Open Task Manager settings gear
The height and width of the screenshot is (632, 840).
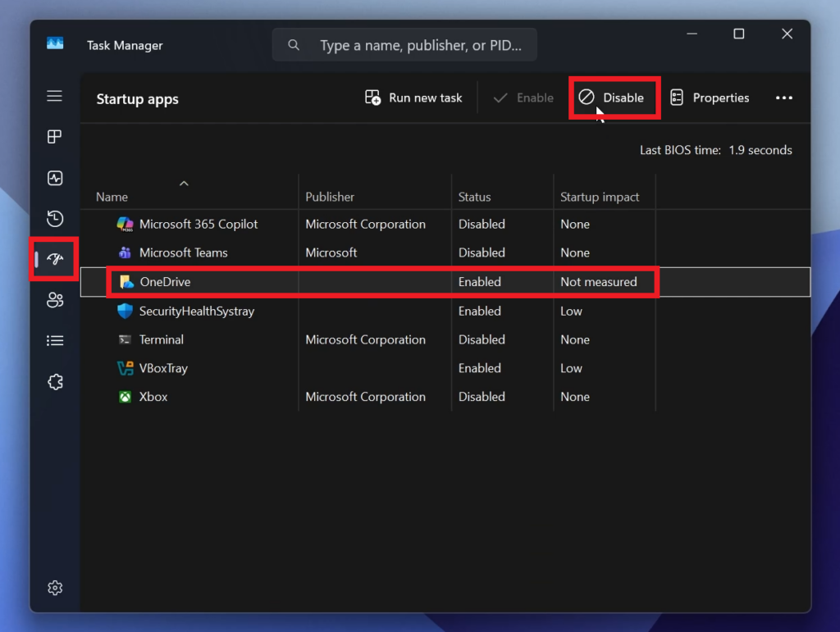coord(55,588)
